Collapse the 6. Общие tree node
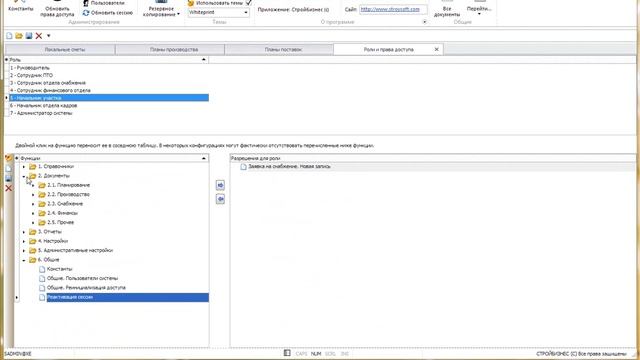Image resolution: width=640 pixels, height=360 pixels. point(24,260)
